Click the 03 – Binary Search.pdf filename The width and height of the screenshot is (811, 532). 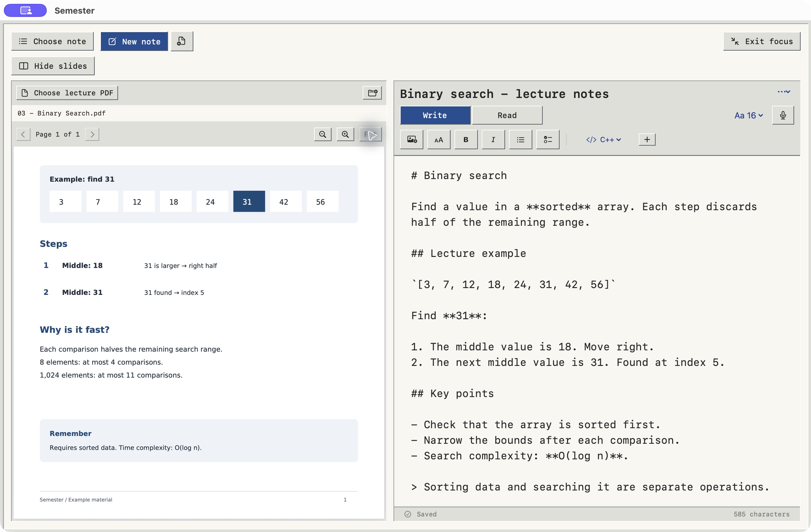(x=62, y=113)
